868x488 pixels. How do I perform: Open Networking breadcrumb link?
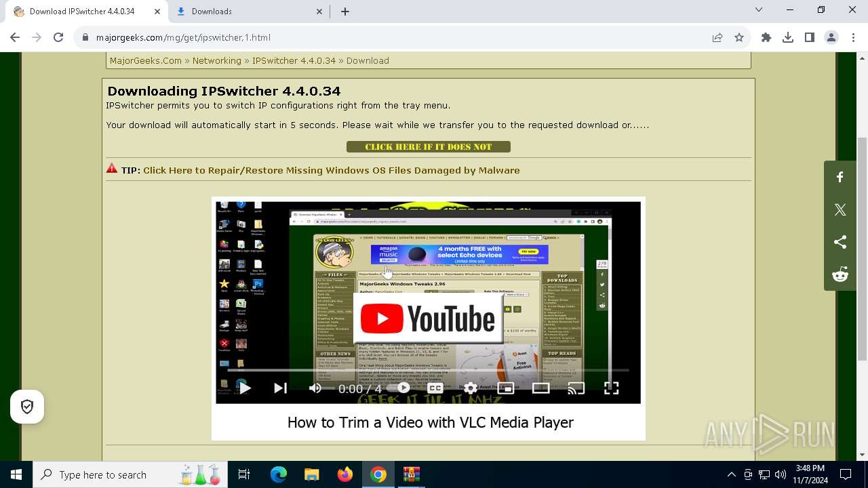click(217, 60)
